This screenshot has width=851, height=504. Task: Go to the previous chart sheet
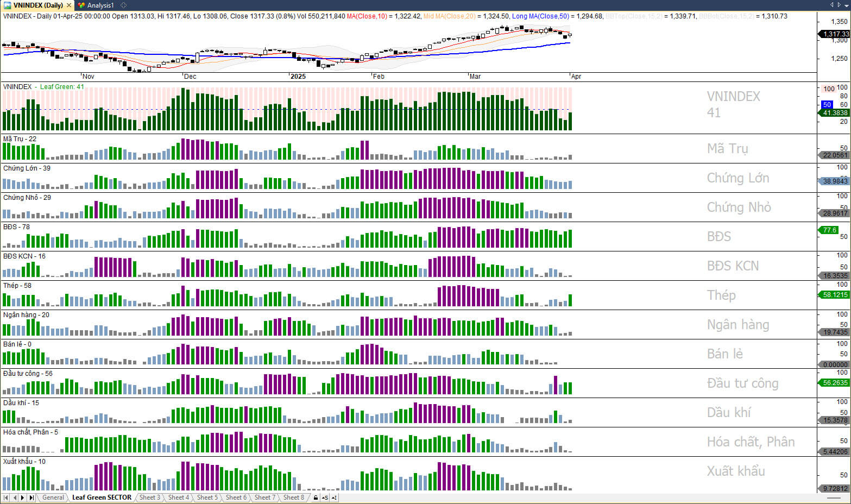click(x=15, y=497)
